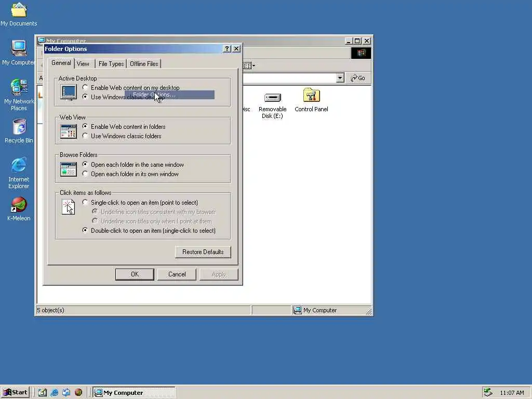532x399 pixels.
Task: Click the network tray icon near clock
Action: (488, 392)
